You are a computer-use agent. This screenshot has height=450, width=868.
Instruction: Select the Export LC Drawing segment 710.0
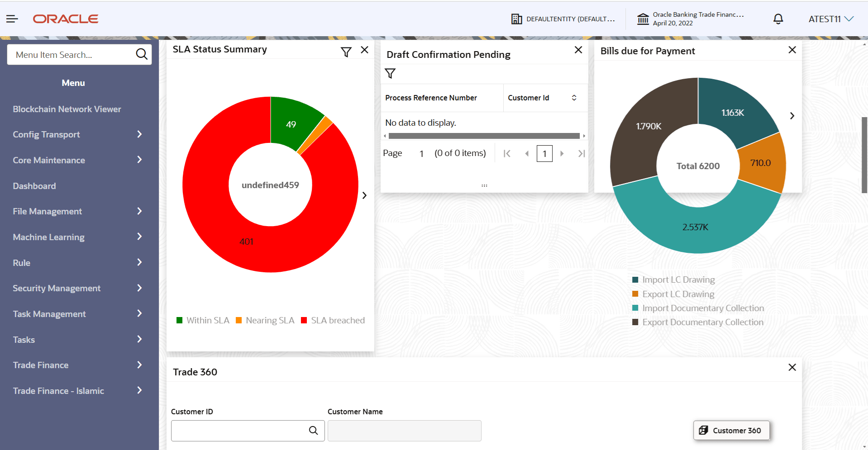click(761, 163)
